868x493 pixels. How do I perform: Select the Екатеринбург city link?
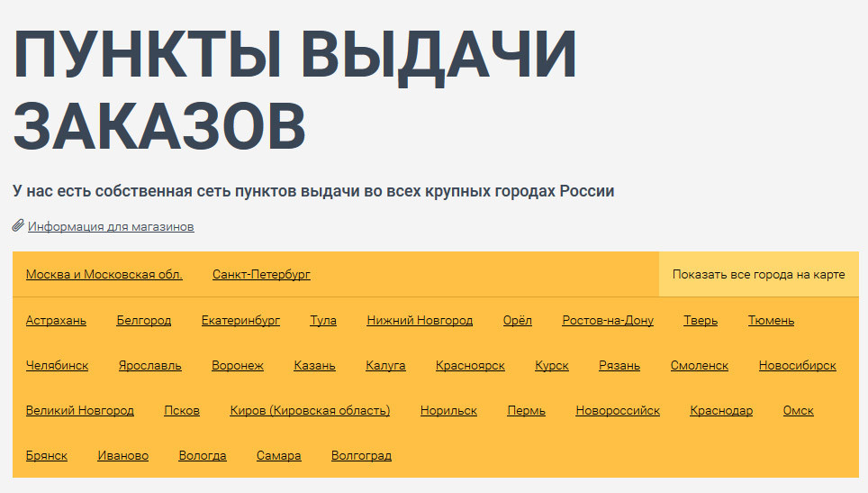tap(240, 321)
